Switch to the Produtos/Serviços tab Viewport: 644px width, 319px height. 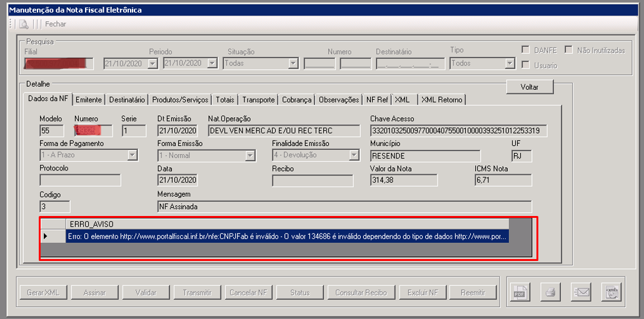[180, 100]
